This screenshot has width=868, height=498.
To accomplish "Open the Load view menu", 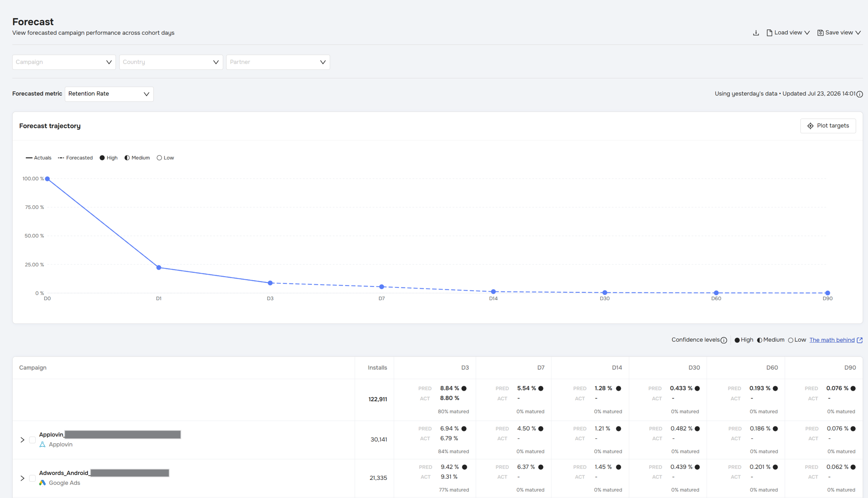I will (x=788, y=33).
